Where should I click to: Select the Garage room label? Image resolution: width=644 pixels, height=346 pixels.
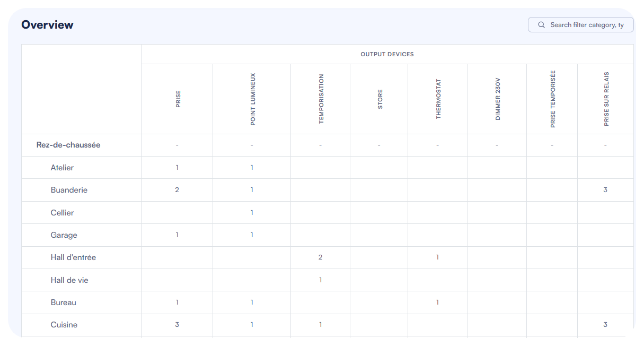64,235
